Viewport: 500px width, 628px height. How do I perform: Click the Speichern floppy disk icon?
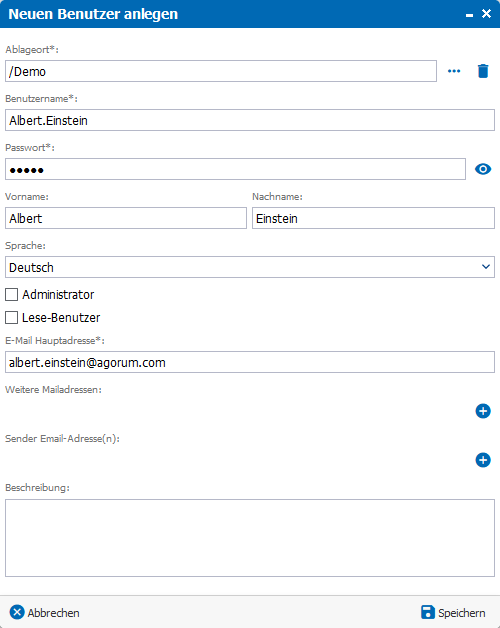coord(428,612)
